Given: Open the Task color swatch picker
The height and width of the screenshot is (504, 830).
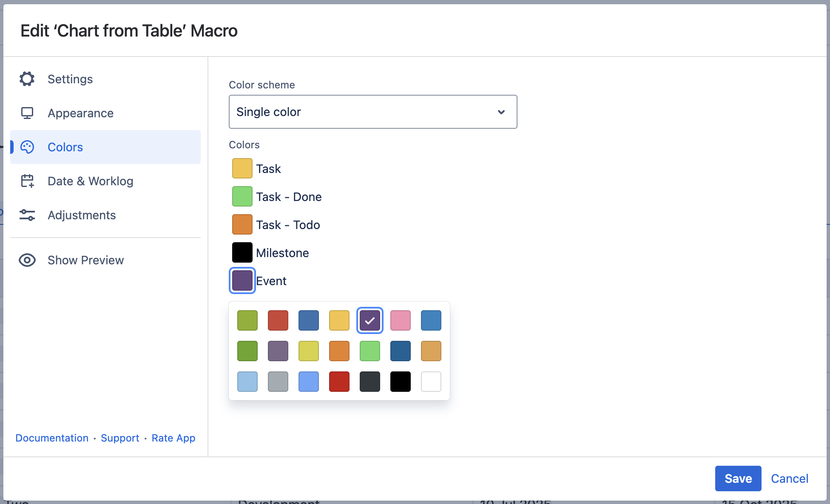Looking at the screenshot, I should pos(242,168).
